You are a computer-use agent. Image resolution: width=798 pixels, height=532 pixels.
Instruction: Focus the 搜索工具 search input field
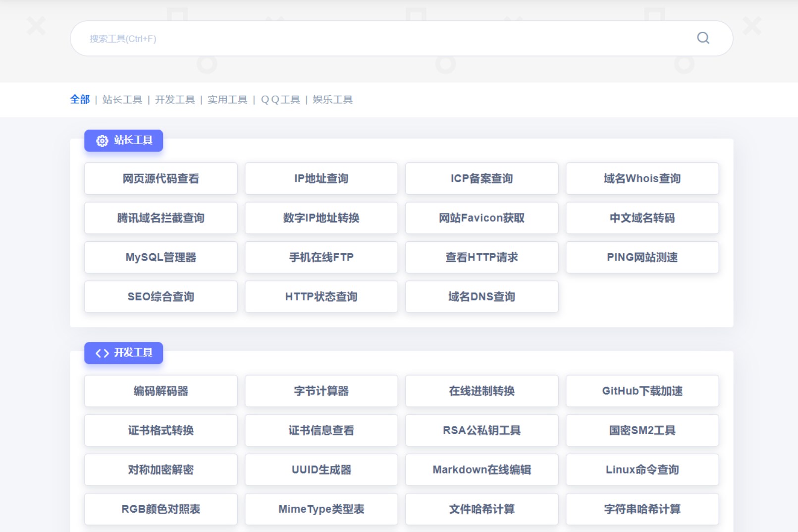[401, 38]
